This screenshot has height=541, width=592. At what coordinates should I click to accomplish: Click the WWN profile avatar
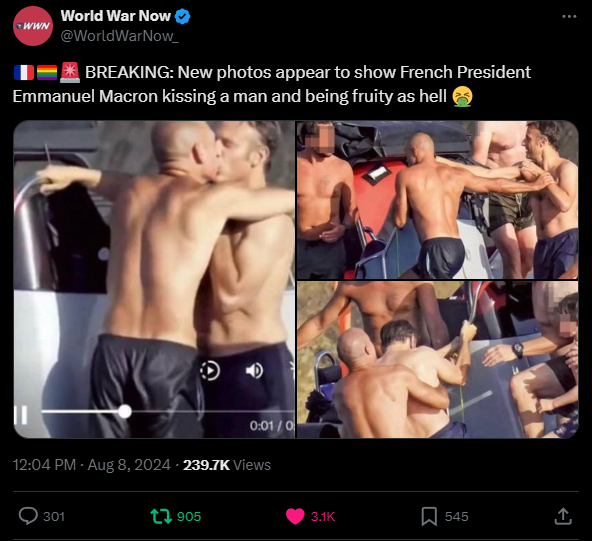coord(33,26)
